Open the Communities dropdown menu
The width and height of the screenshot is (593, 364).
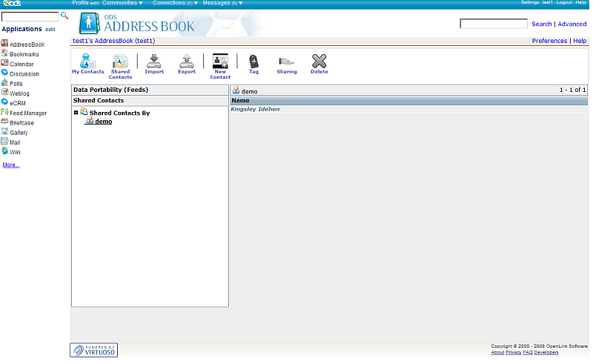122,3
